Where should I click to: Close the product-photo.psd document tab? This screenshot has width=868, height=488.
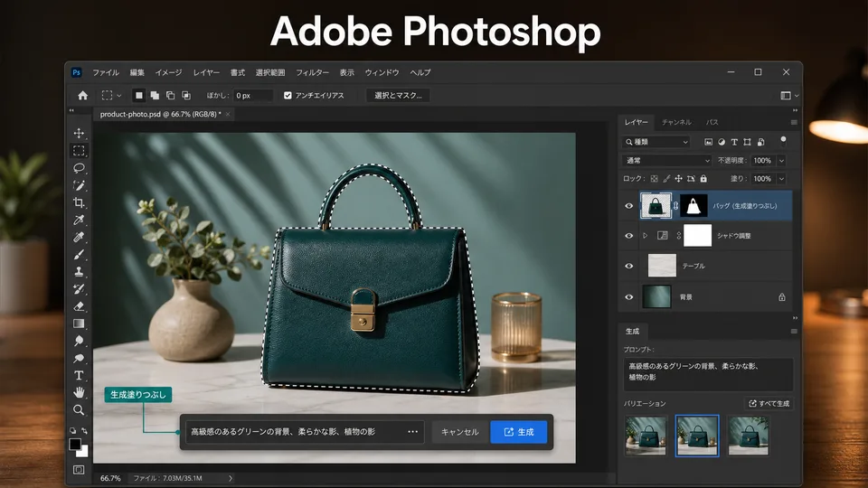[x=228, y=114]
